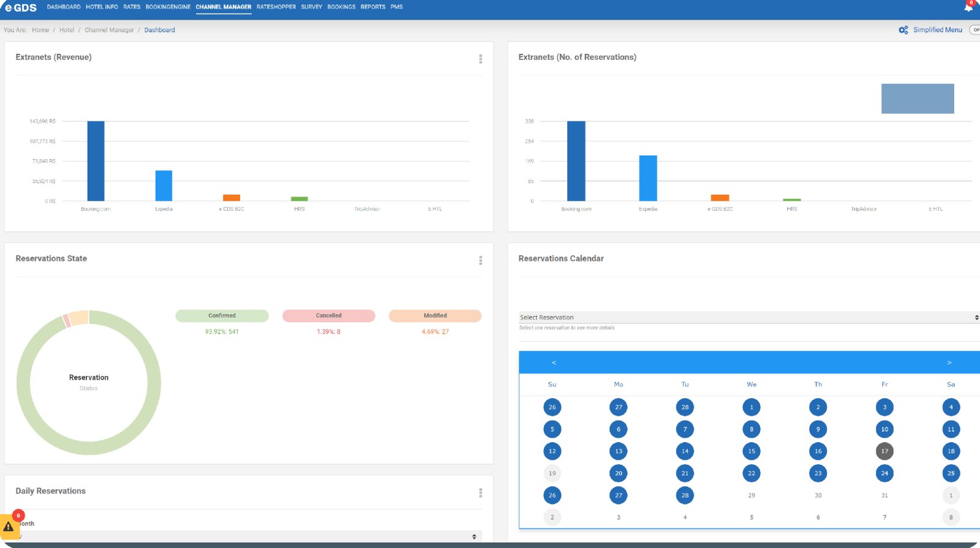Go to next month in calendar
The width and height of the screenshot is (980, 548).
[x=949, y=362]
